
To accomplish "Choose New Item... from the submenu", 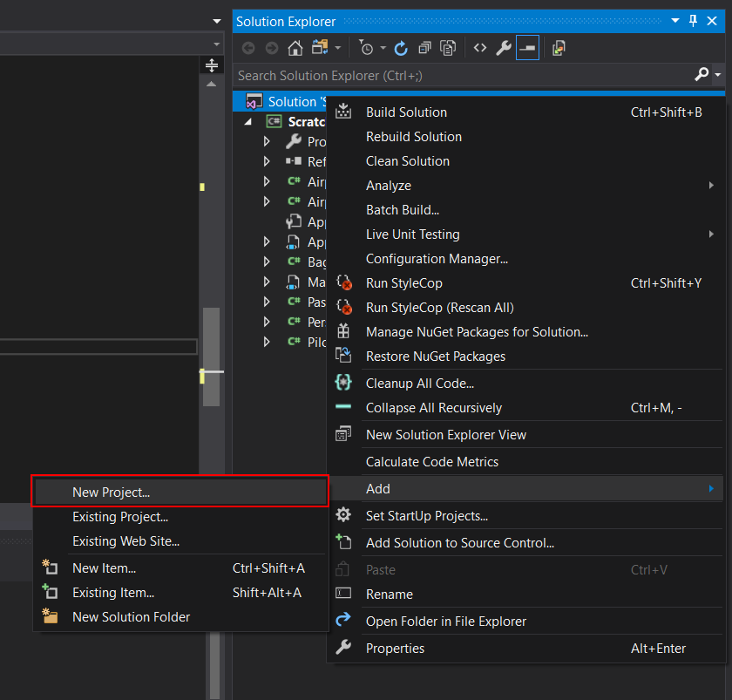I will click(x=181, y=567).
